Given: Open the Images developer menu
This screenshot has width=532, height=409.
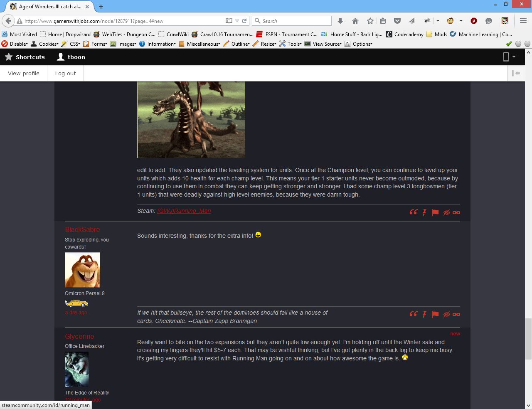Looking at the screenshot, I should pyautogui.click(x=123, y=44).
